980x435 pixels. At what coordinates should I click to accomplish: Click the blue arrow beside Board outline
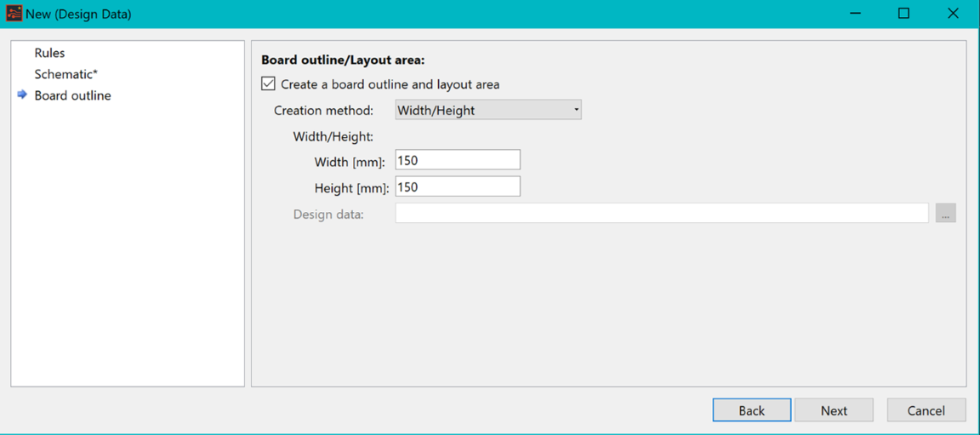(22, 95)
